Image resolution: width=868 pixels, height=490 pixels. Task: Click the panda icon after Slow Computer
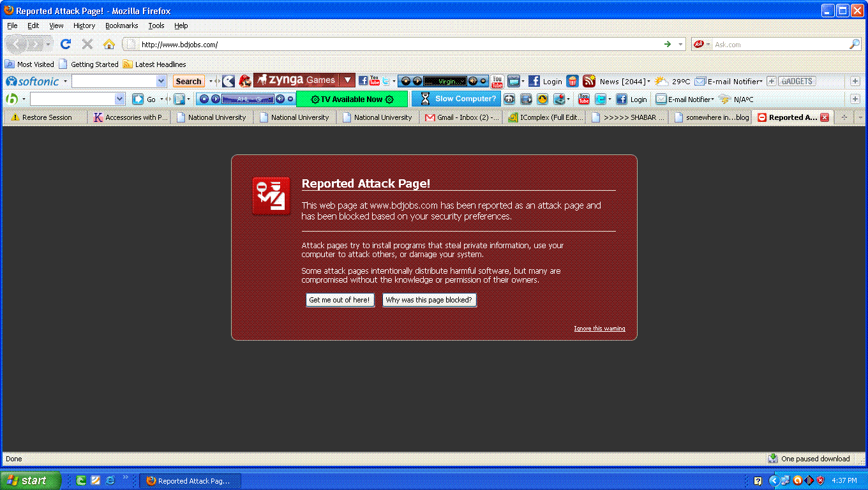click(x=509, y=99)
